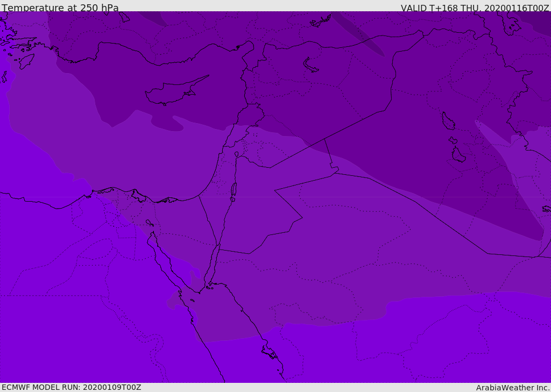Click the Dead Sea outline on map

click(234, 190)
